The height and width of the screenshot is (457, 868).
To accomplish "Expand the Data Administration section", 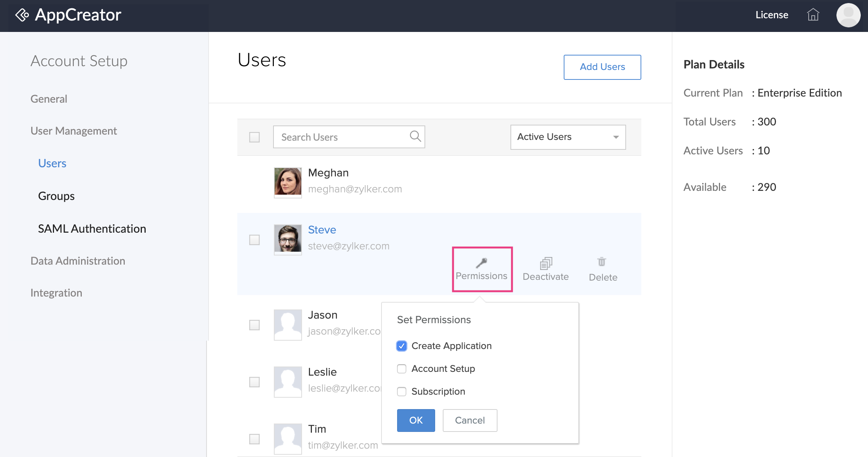I will tap(78, 261).
